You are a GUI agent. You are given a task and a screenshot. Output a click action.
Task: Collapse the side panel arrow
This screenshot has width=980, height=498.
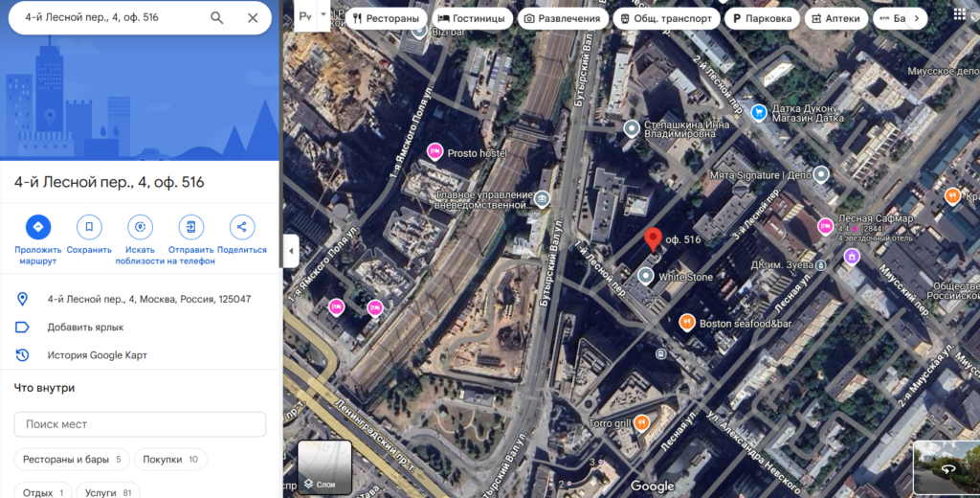pos(292,252)
